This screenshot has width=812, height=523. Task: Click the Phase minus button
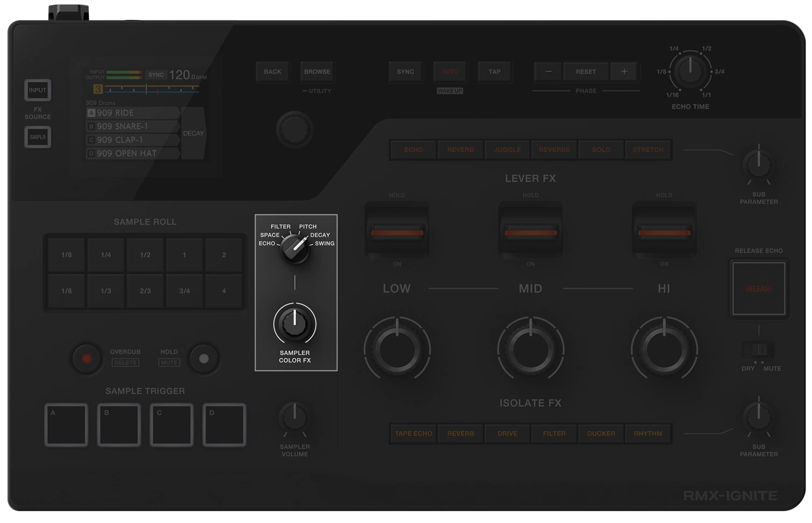(x=548, y=72)
